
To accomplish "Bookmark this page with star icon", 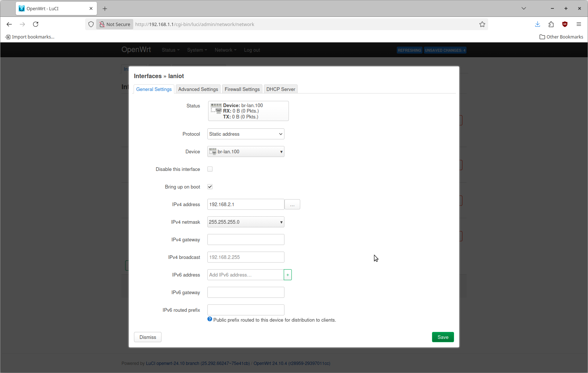I will [x=482, y=24].
